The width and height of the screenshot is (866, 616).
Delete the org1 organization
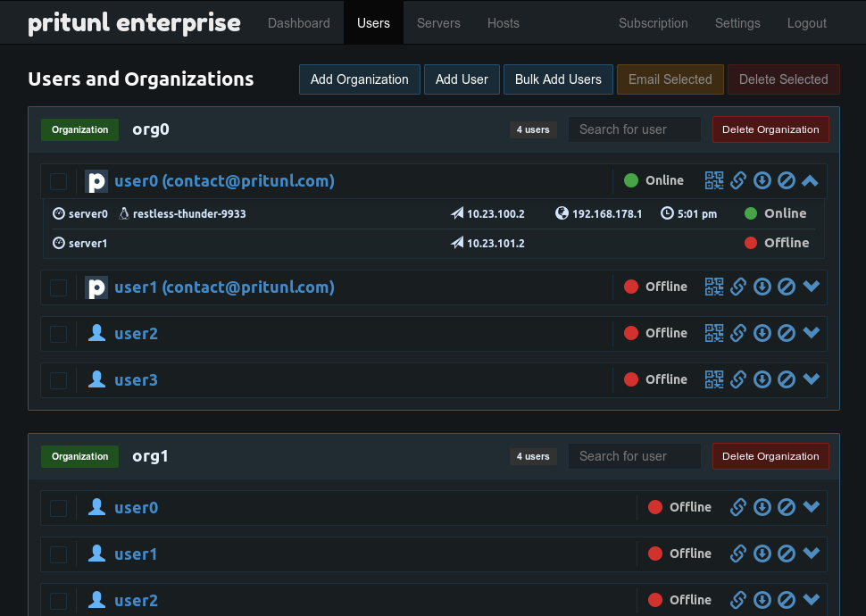(x=770, y=456)
